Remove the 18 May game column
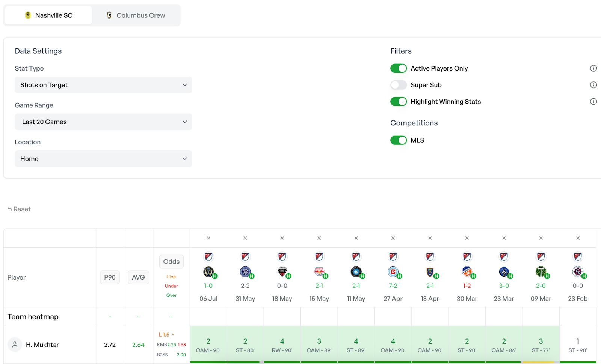Image resolution: width=601 pixels, height=364 pixels. click(x=282, y=238)
